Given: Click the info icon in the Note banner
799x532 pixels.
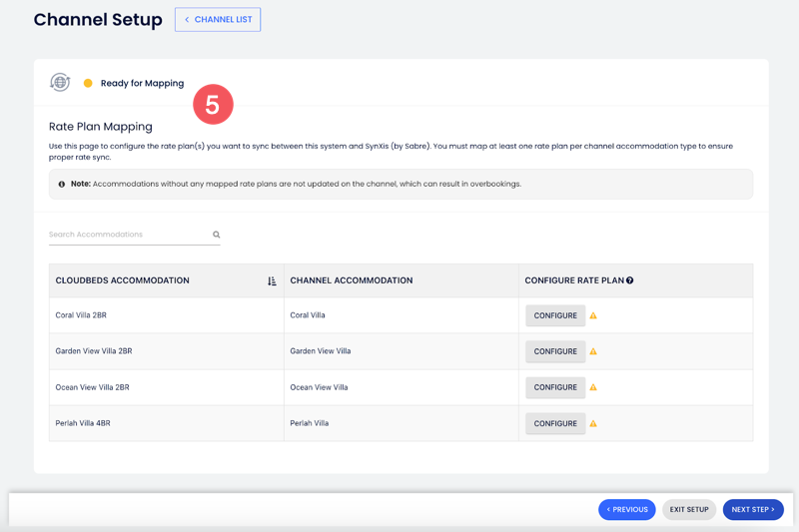Looking at the screenshot, I should coord(62,185).
